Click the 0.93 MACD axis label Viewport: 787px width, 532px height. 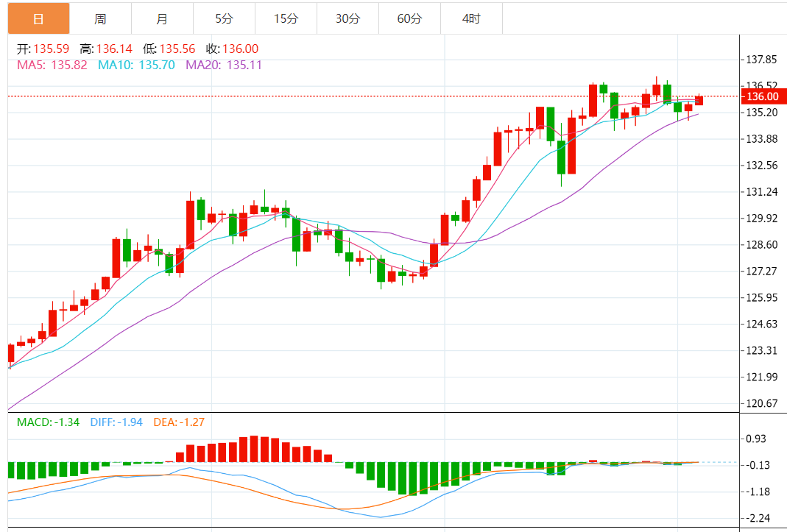pyautogui.click(x=756, y=439)
